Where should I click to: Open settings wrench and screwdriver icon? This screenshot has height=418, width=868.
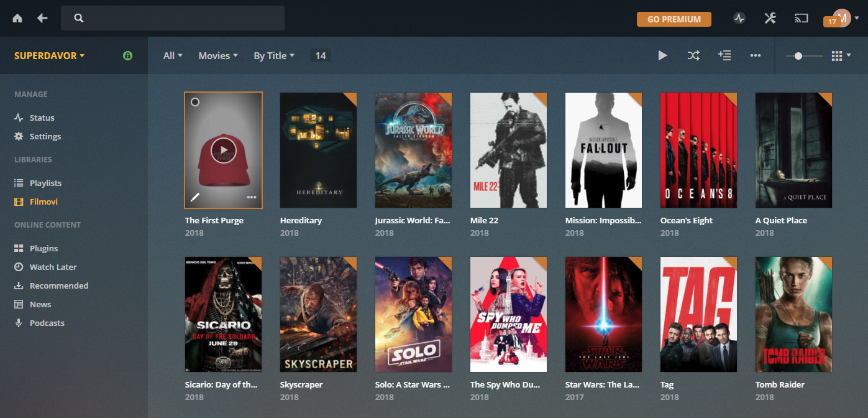coord(770,18)
